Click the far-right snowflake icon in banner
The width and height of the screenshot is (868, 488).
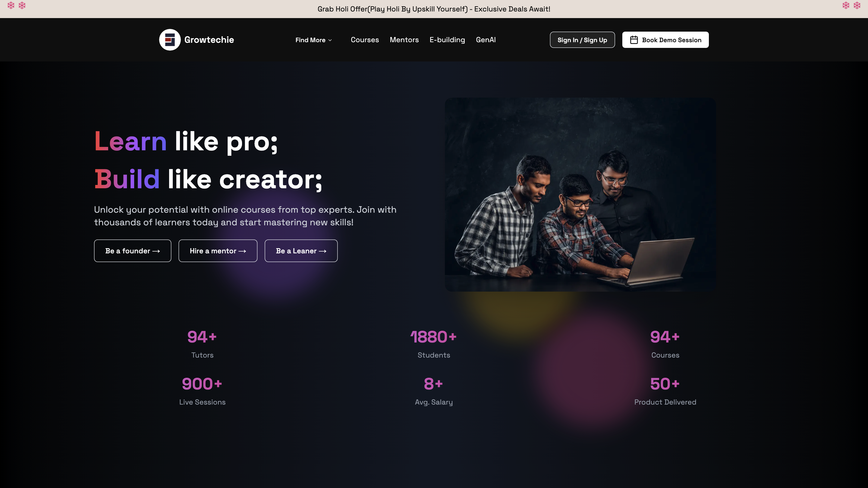click(857, 5)
